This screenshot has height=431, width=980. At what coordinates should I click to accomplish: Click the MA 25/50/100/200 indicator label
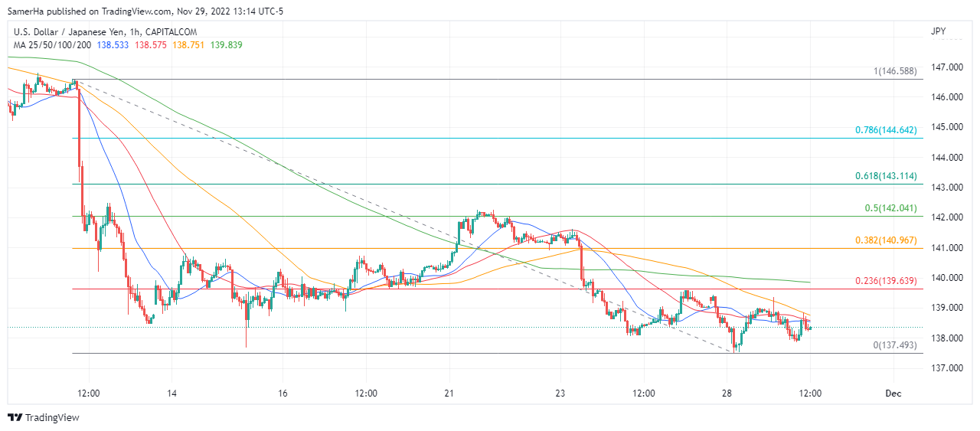(x=52, y=45)
